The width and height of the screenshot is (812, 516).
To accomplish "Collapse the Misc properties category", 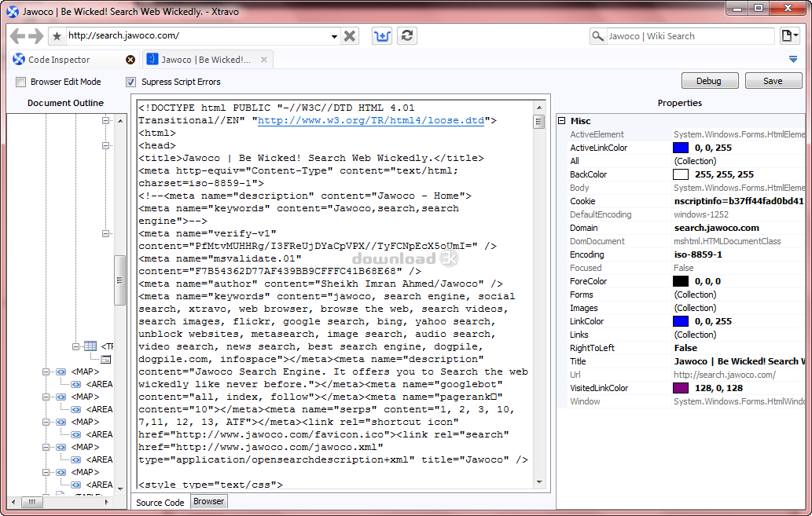I will click(x=562, y=121).
